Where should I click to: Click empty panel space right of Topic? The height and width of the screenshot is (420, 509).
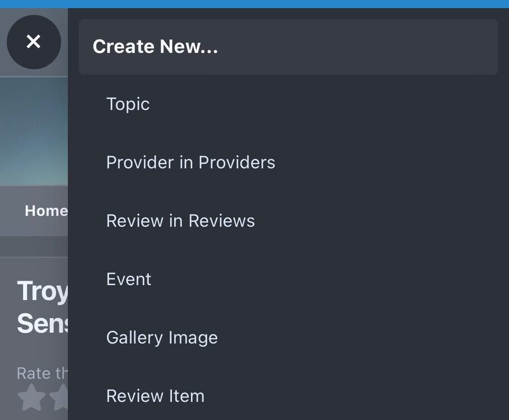tap(336, 104)
